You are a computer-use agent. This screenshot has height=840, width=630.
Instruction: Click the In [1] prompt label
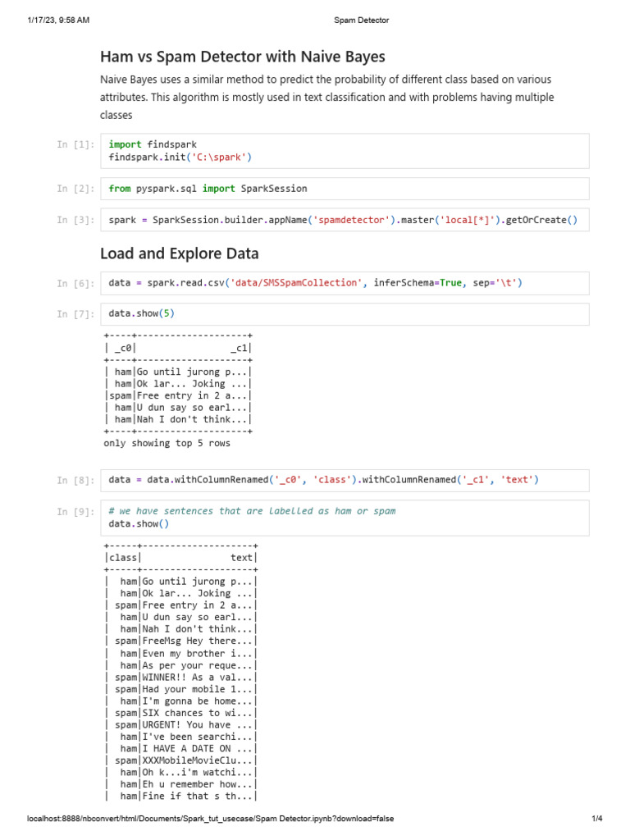pyautogui.click(x=75, y=145)
